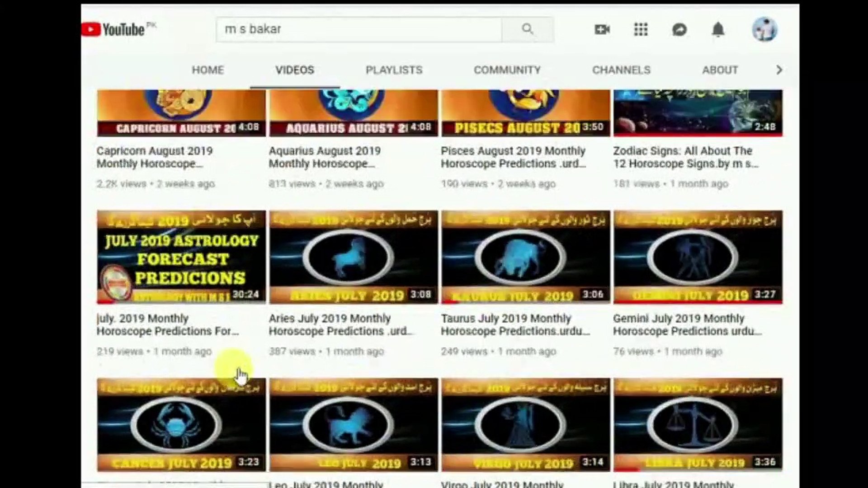Open the notifications bell
This screenshot has height=488, width=868.
pyautogui.click(x=718, y=30)
